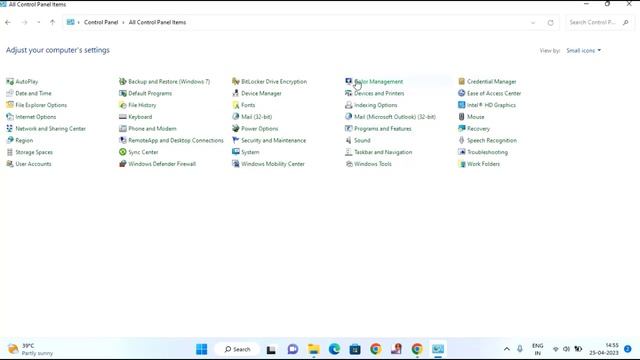Open the weather widget on taskbar
This screenshot has width=640, height=360.
[x=31, y=349]
